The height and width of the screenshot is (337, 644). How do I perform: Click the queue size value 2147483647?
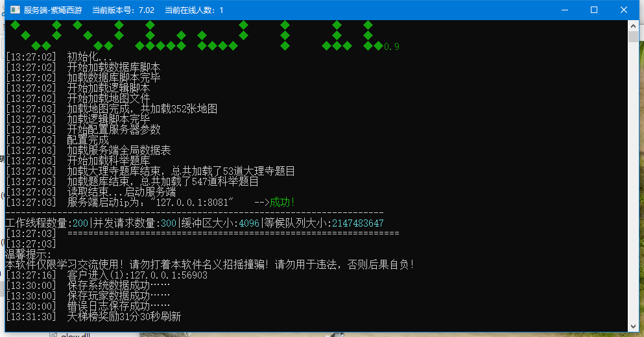[x=358, y=223]
